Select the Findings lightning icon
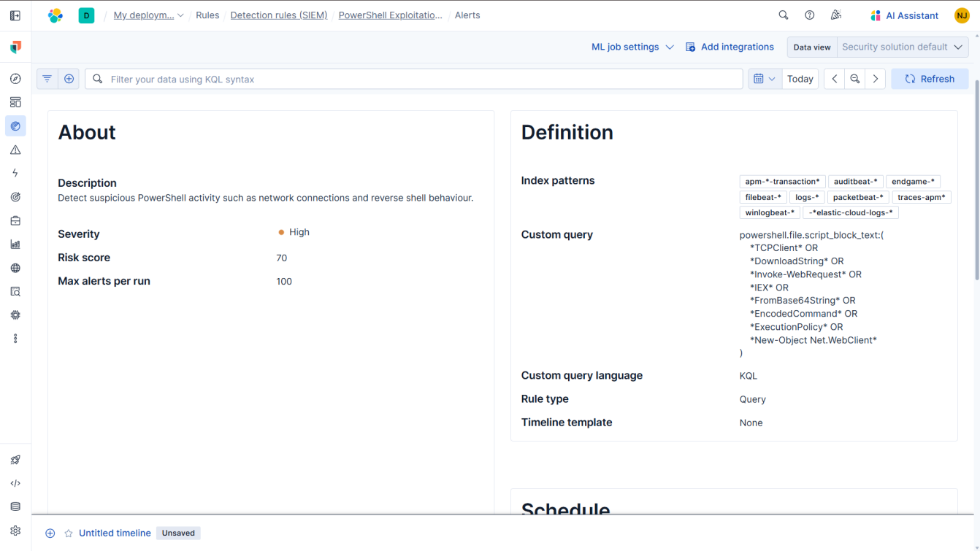Screen dimensions: 980x551 (x=15, y=172)
